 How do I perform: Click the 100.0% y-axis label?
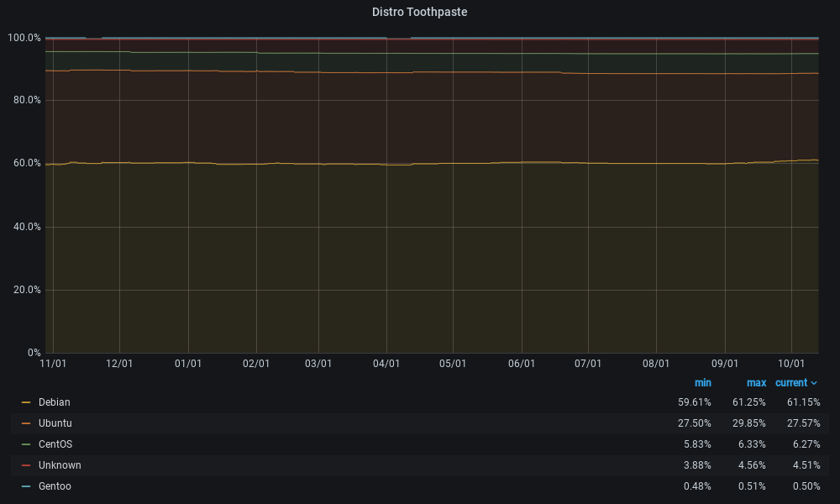(x=24, y=38)
